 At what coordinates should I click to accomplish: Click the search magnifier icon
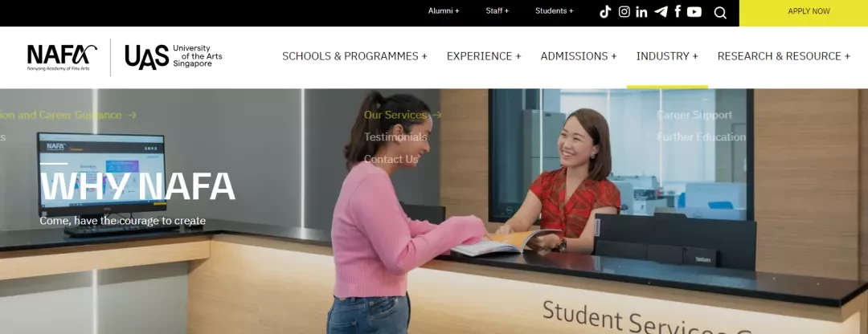719,12
